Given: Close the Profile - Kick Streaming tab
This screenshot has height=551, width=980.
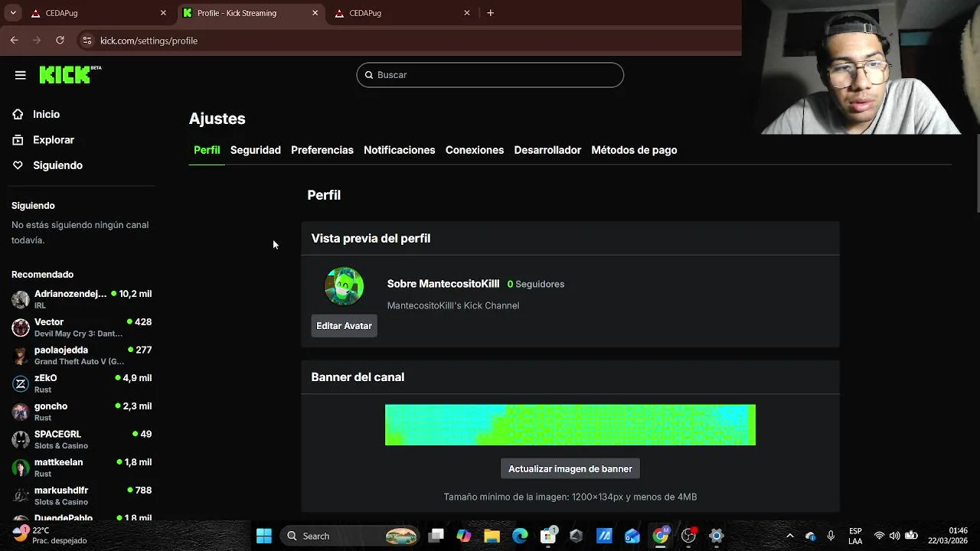Looking at the screenshot, I should coord(315,13).
